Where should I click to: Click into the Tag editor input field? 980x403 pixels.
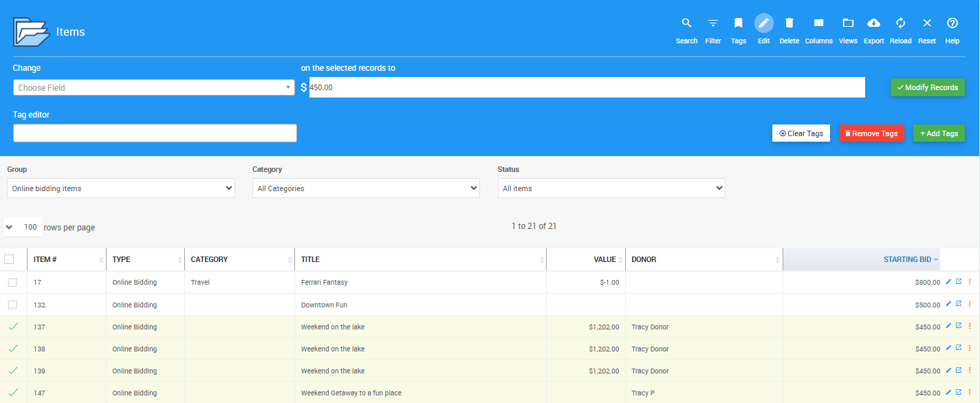click(155, 133)
